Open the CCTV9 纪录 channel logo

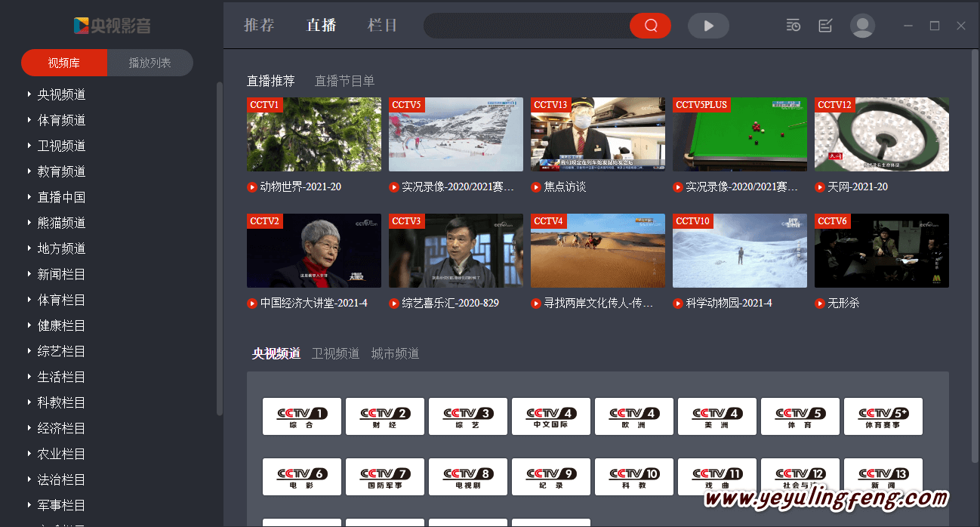click(551, 477)
